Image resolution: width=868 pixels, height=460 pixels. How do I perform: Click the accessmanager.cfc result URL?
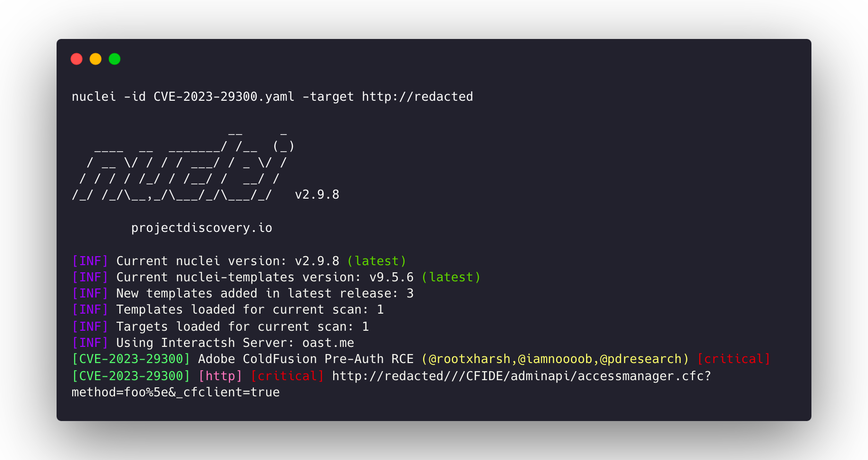coord(521,376)
